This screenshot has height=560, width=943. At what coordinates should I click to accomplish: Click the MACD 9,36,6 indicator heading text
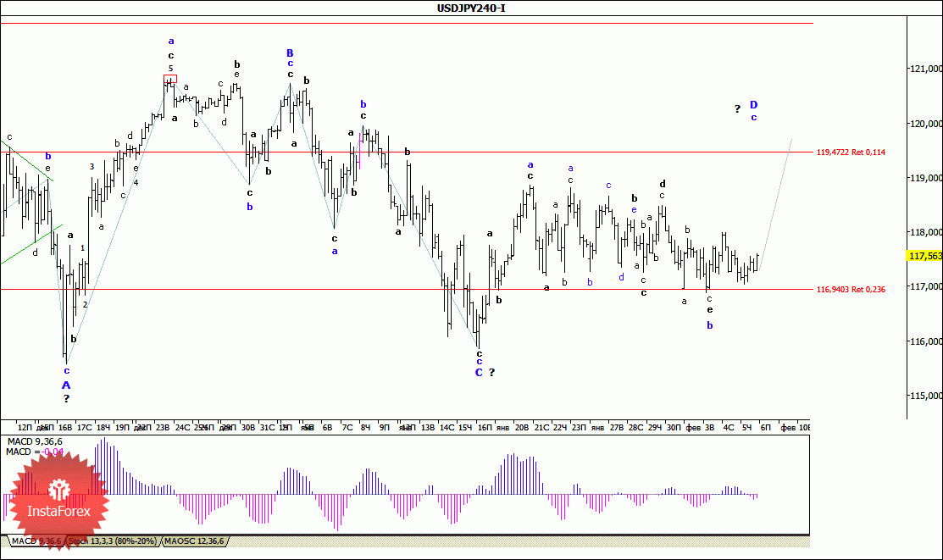(34, 441)
